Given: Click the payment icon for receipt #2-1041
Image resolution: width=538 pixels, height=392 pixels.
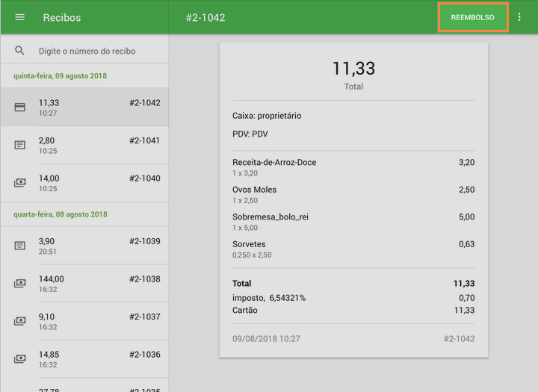Looking at the screenshot, I should (20, 145).
